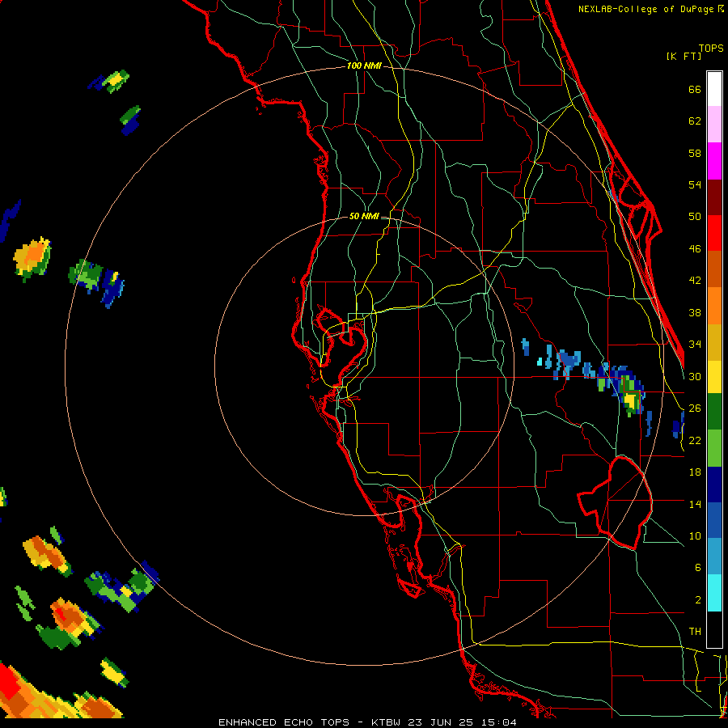728x728 pixels.
Task: Click the "34" legend value
Action: [x=695, y=344]
